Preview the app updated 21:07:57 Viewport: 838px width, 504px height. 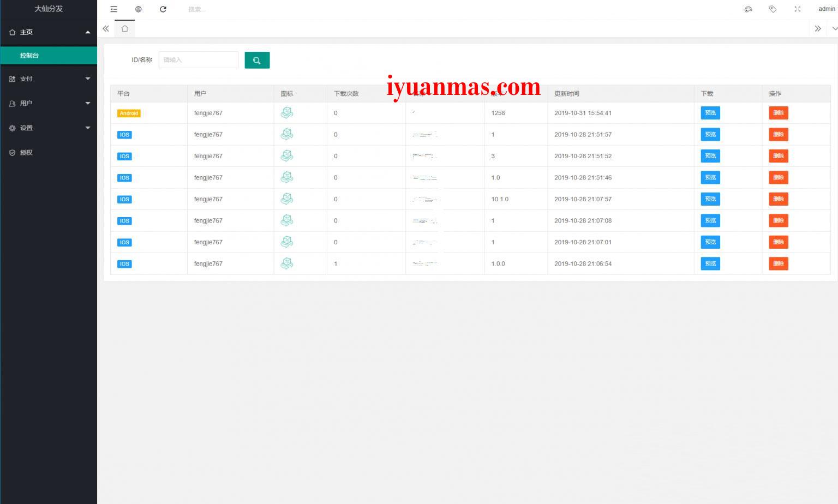click(710, 199)
